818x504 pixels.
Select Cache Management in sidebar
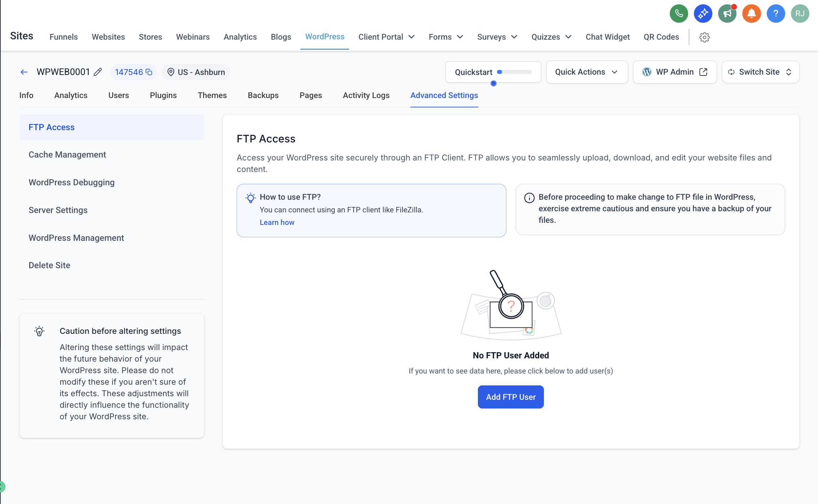pyautogui.click(x=67, y=155)
